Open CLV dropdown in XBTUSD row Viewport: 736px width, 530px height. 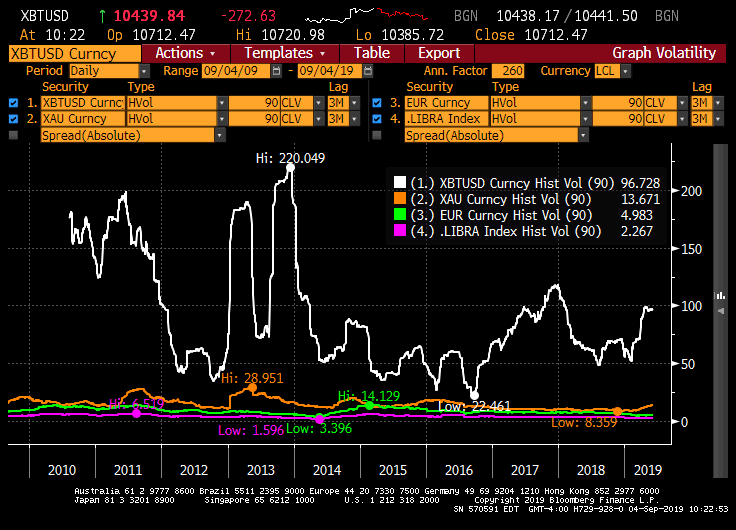point(319,103)
